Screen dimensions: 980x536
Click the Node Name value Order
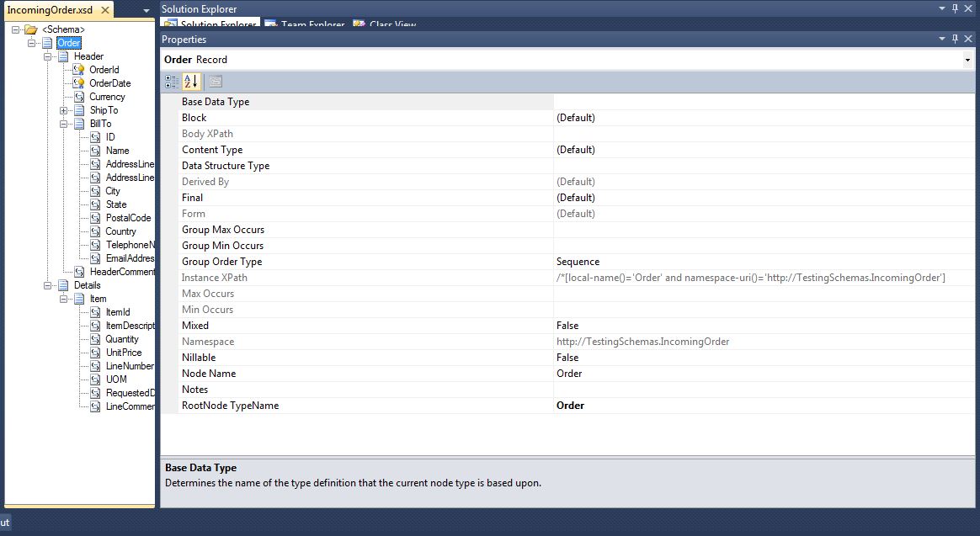click(x=569, y=374)
